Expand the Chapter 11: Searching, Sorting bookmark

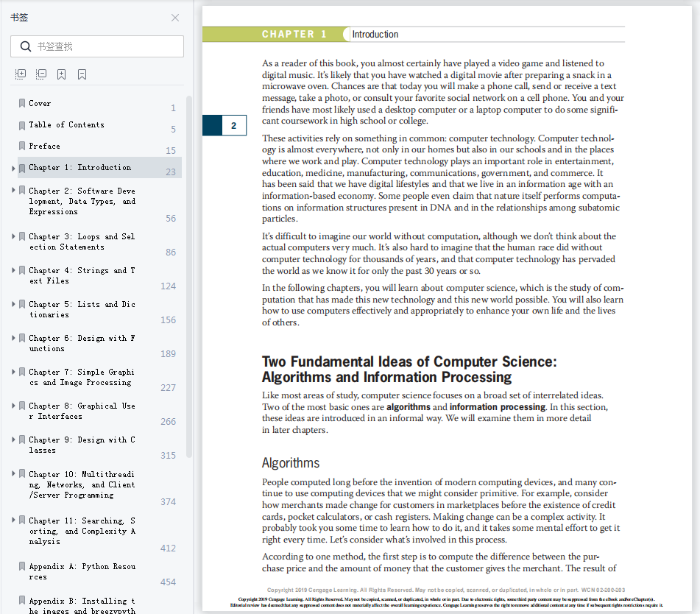tap(14, 521)
